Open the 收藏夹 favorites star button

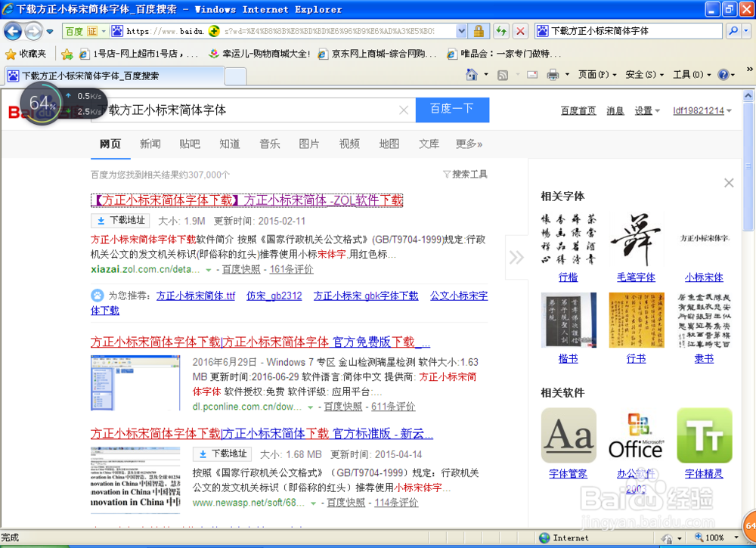(x=26, y=54)
